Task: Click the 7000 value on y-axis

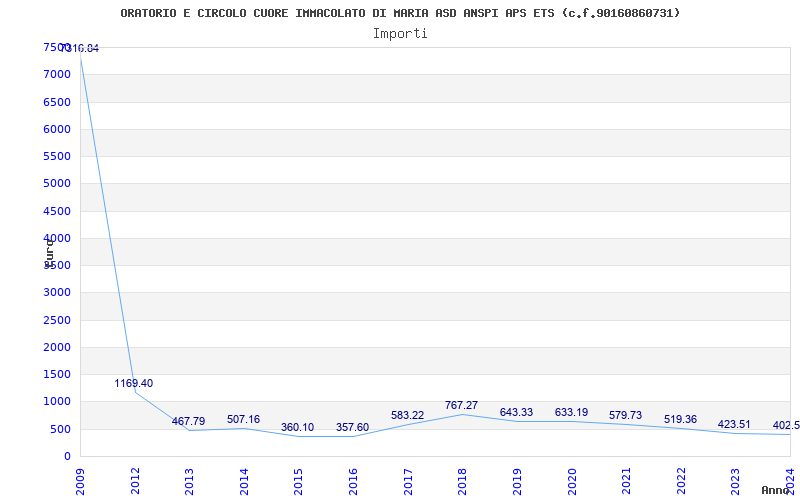Action: coord(57,74)
